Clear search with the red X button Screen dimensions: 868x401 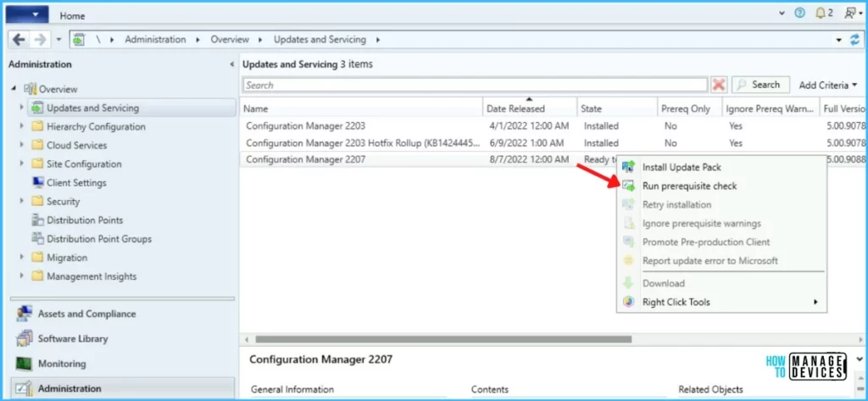pos(719,86)
